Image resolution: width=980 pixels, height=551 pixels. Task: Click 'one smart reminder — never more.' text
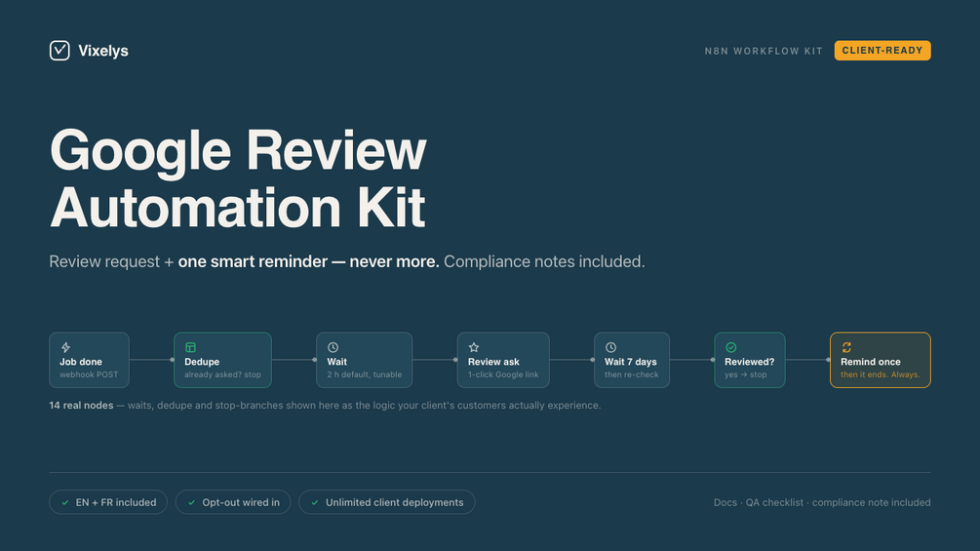309,261
